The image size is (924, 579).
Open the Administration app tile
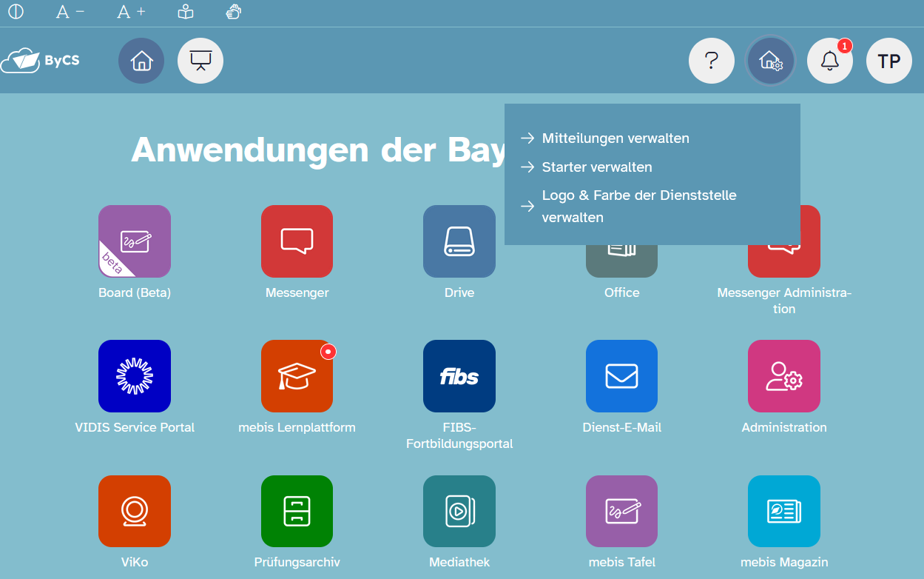point(784,376)
